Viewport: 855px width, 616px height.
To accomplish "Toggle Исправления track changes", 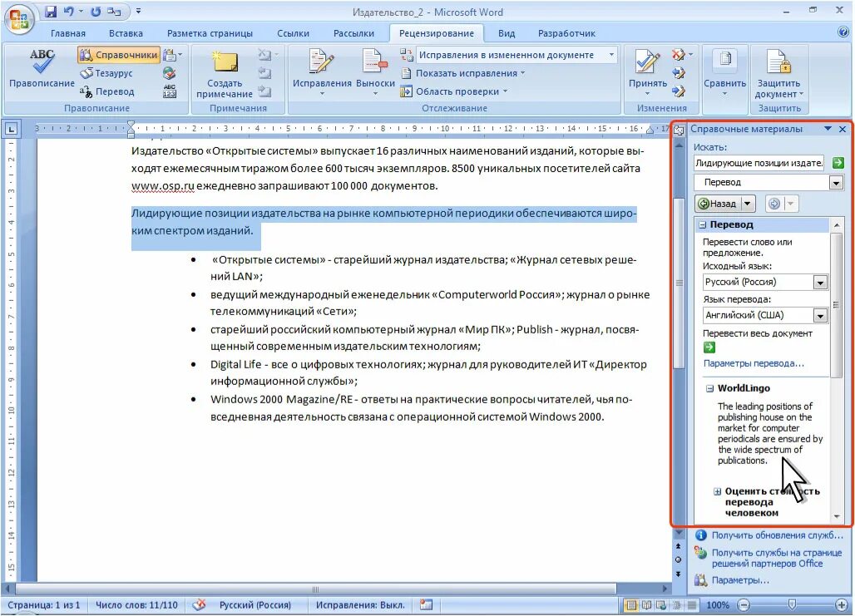I will (x=322, y=72).
